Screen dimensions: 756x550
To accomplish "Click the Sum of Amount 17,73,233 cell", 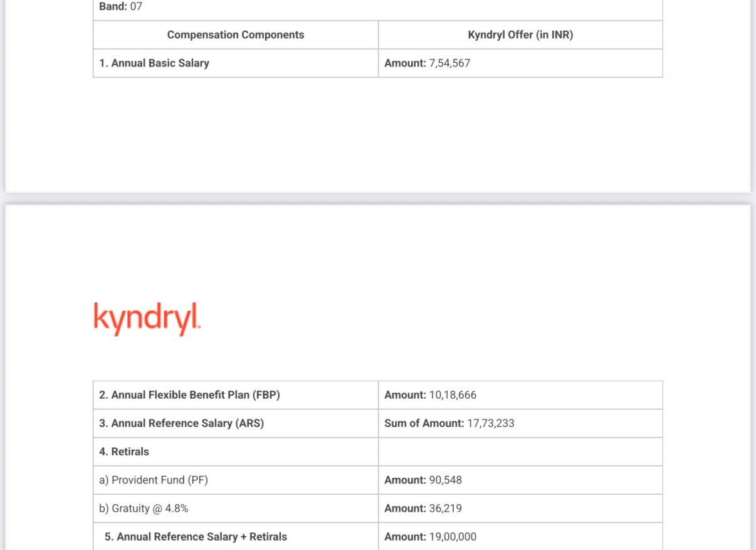I will 520,423.
